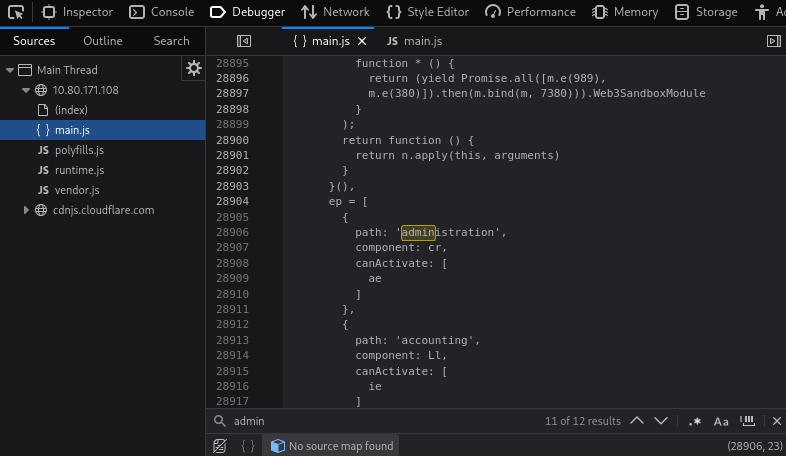Open the Inspector tab
This screenshot has height=456, width=786.
point(77,12)
